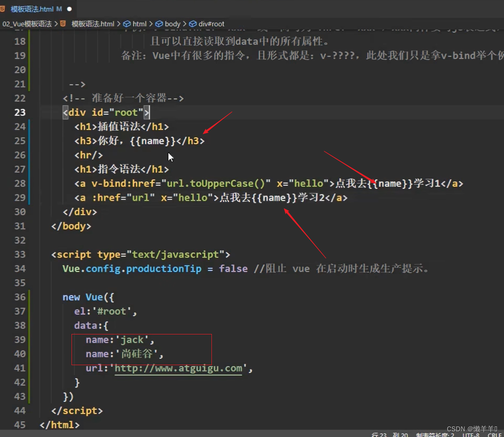The width and height of the screenshot is (504, 437).
Task: Click the cube symbol icon before html breadcrumb
Action: (x=127, y=24)
